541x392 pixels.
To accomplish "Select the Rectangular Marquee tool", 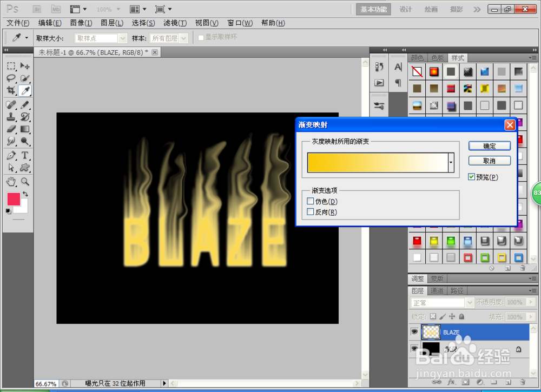I will 11,66.
